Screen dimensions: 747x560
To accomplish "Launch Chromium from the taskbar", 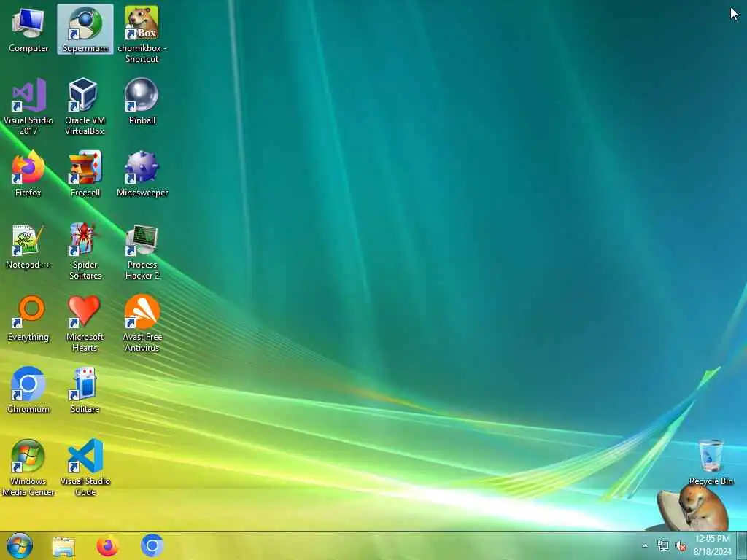I will point(152,546).
